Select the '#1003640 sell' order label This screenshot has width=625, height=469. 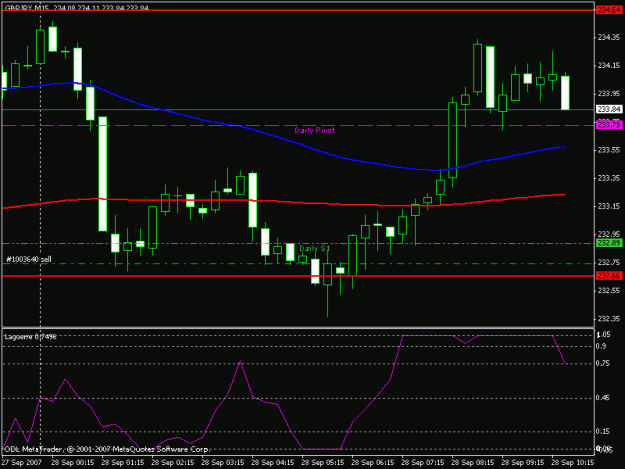(29, 259)
